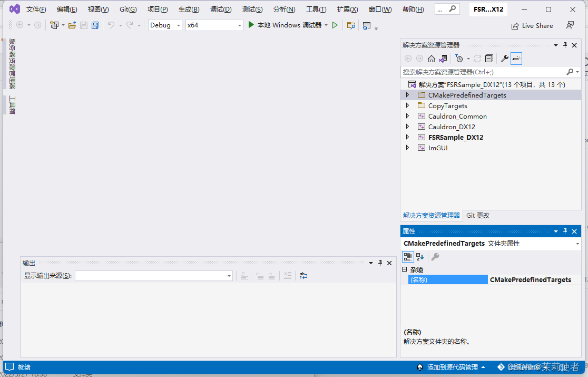The image size is (588, 377).
Task: Open the 服务器资源管理器 side tab
Action: coord(12,63)
